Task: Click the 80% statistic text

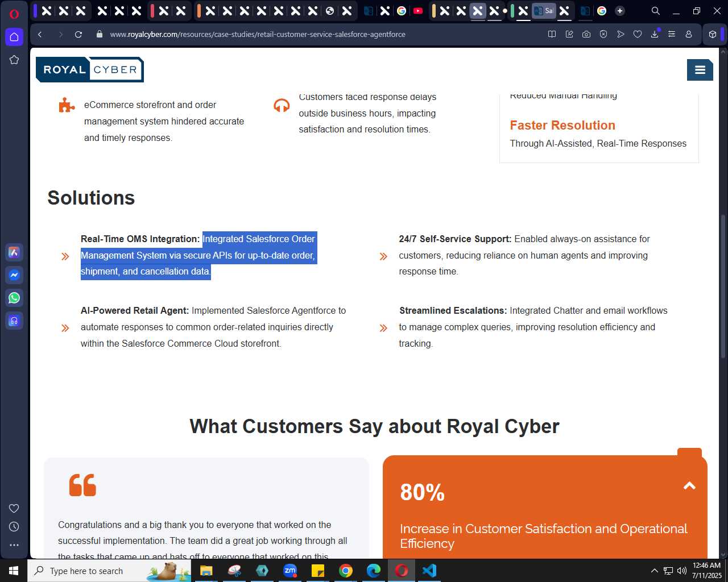Action: pos(422,492)
